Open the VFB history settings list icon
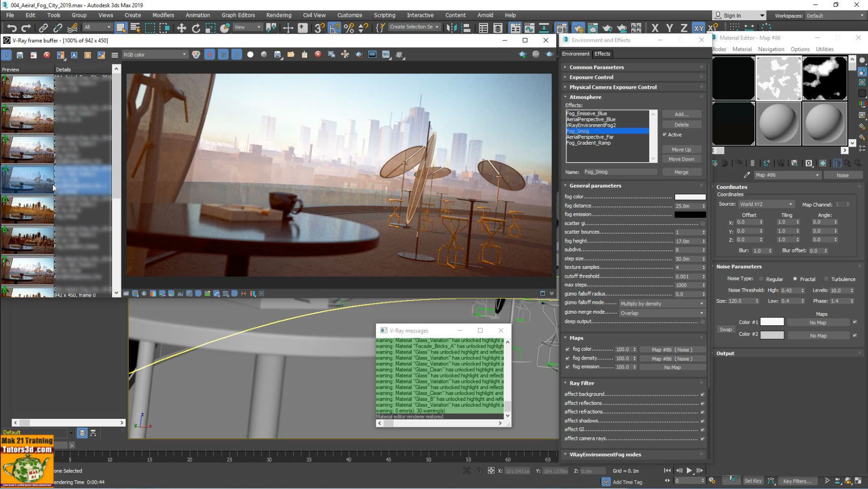 point(115,55)
